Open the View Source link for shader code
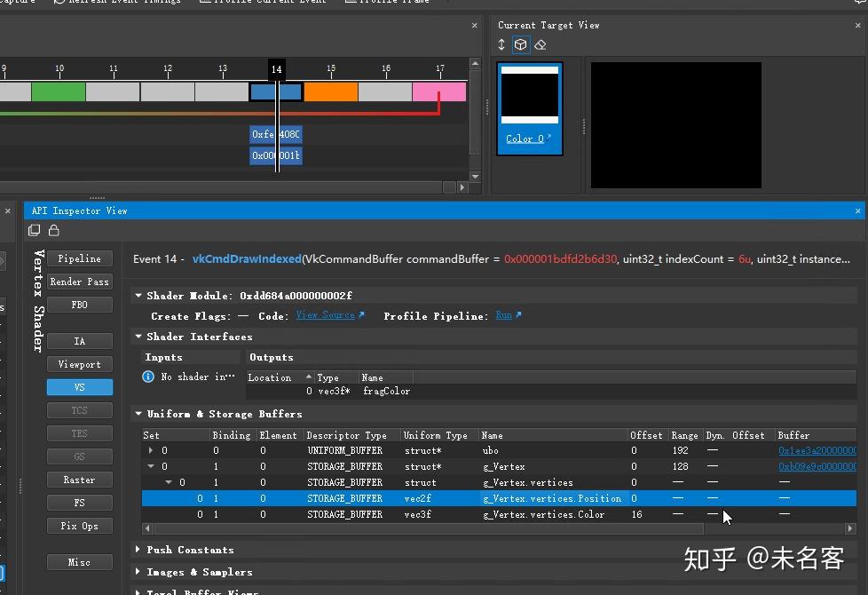The width and height of the screenshot is (868, 595). coord(327,315)
